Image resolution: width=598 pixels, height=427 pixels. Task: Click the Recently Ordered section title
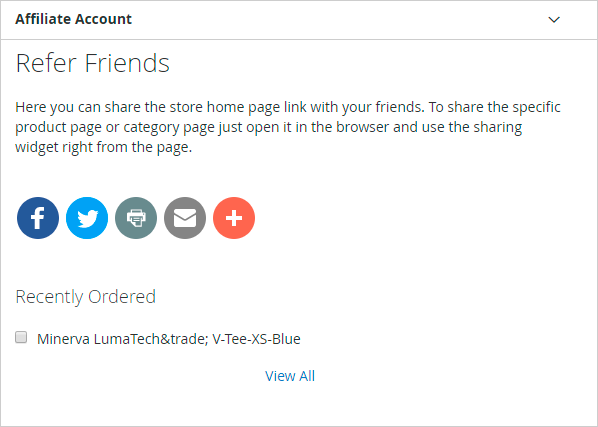(85, 297)
